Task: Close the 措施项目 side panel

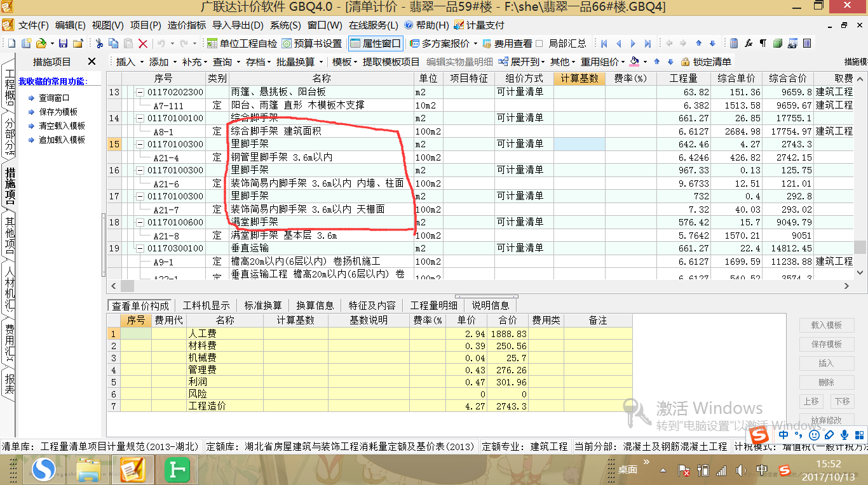Action: [x=92, y=62]
